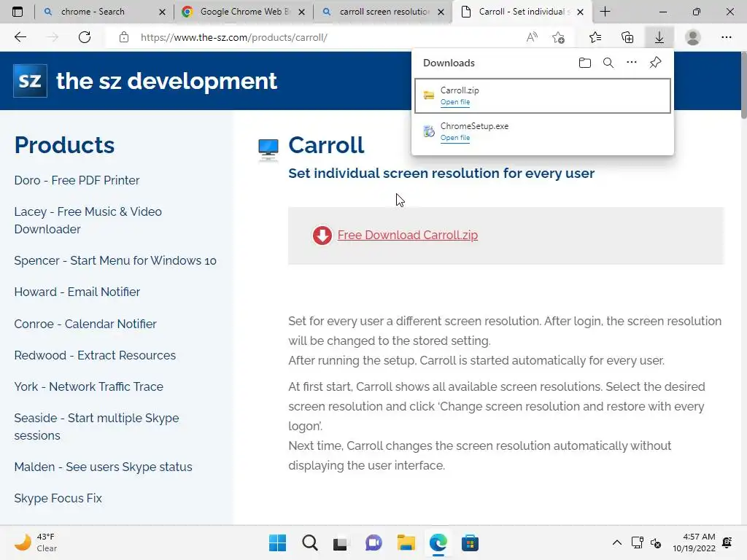Image resolution: width=747 pixels, height=560 pixels.
Task: Open Edge Settings and more menu
Action: point(726,37)
